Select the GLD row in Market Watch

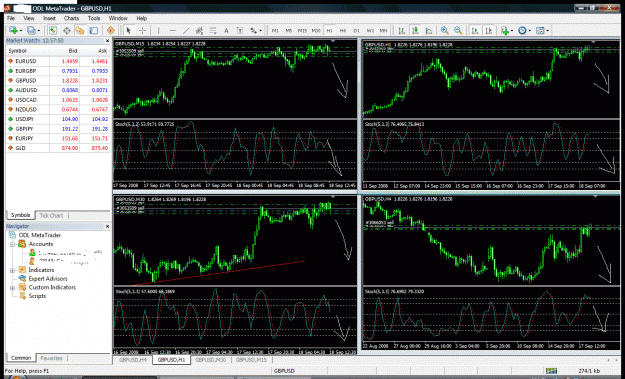(58, 148)
